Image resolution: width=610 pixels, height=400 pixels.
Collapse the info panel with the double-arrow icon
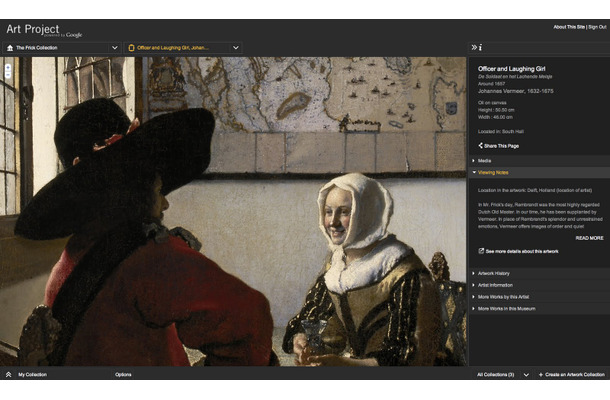[x=474, y=47]
